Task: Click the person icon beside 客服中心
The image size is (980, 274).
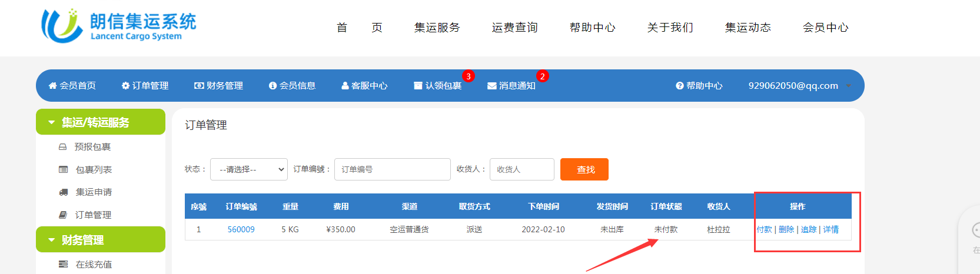Action: coord(345,86)
